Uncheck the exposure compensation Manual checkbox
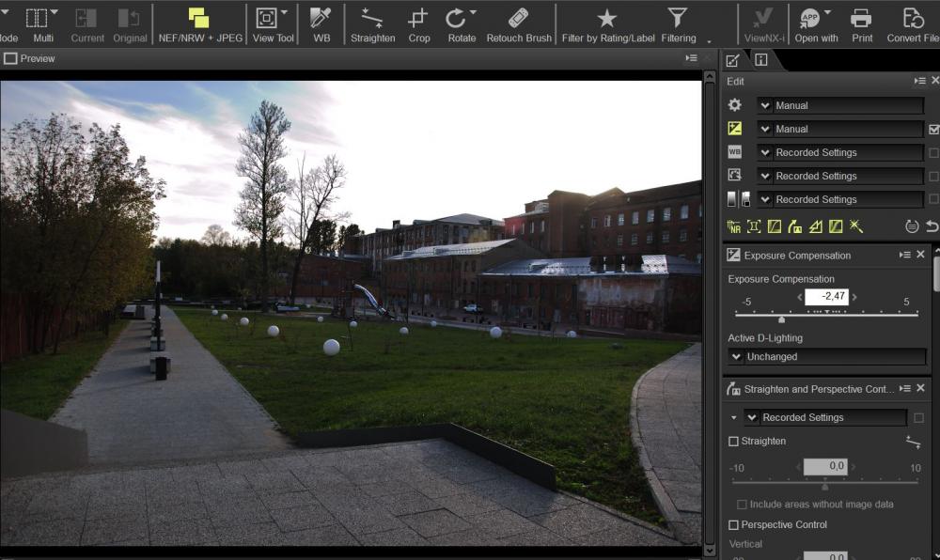The width and height of the screenshot is (940, 560). tap(933, 129)
